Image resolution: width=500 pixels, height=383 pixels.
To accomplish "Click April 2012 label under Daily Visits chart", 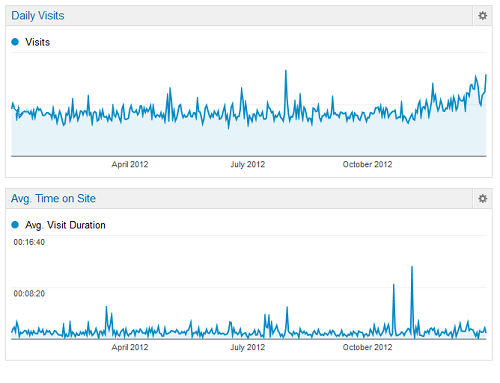I will [x=130, y=164].
